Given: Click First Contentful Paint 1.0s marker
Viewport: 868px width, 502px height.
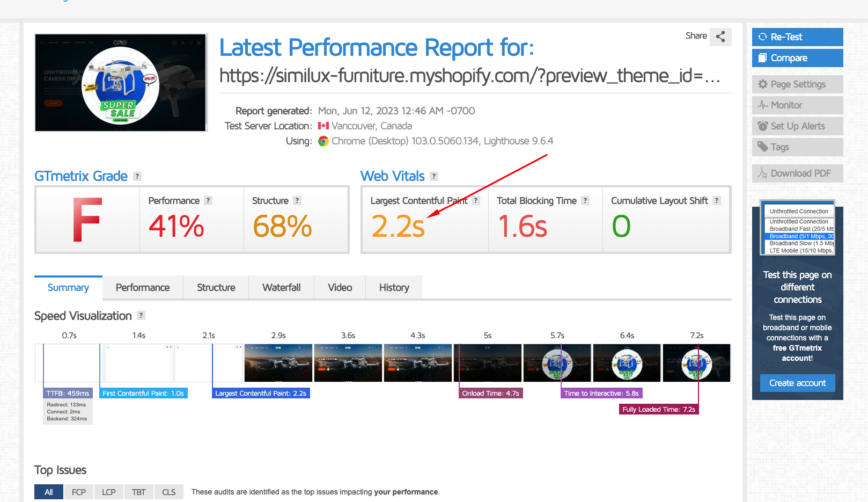Looking at the screenshot, I should [x=143, y=393].
